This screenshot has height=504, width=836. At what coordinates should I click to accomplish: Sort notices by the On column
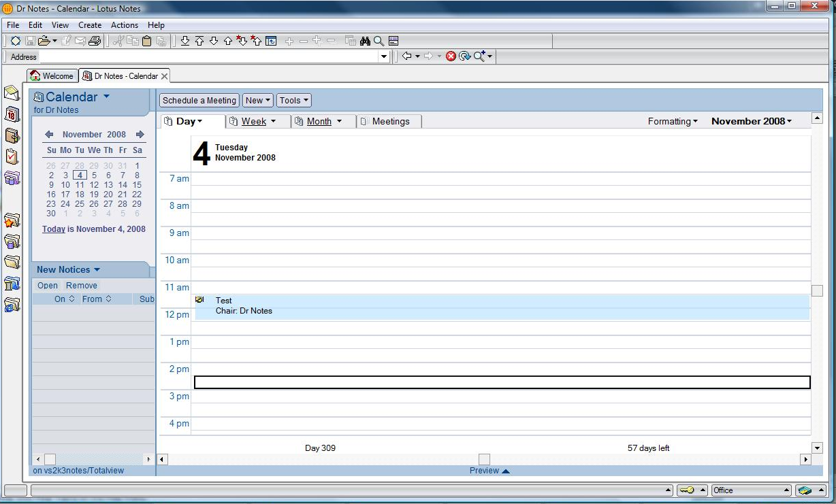(x=65, y=299)
